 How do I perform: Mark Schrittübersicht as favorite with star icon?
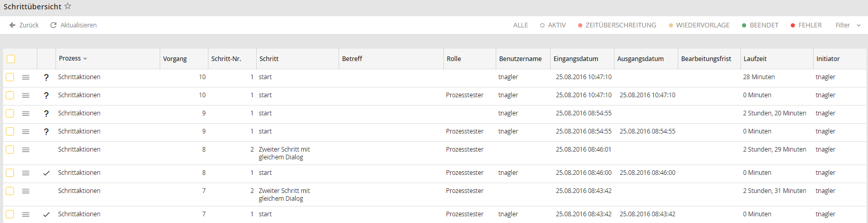[x=68, y=6]
